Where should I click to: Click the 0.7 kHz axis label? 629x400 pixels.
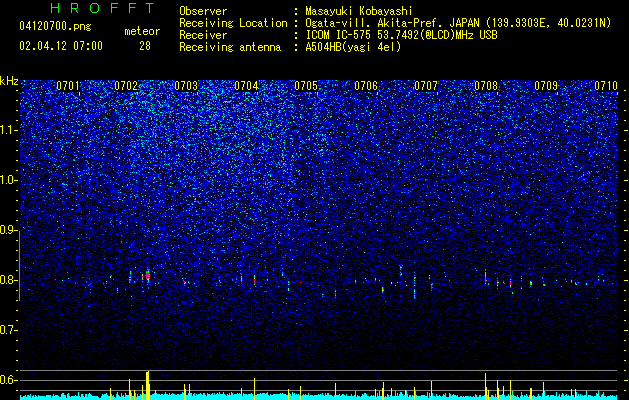coord(9,330)
